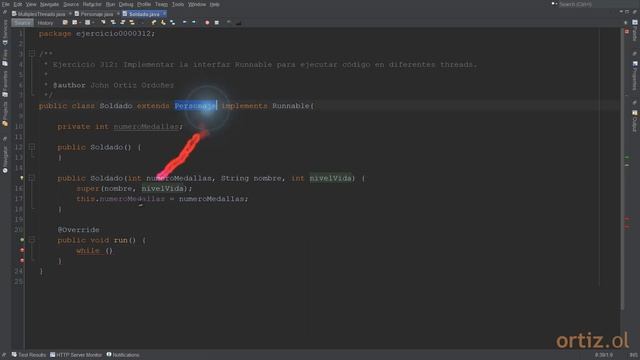Open the Navigator side panel
The image size is (640, 360).
tap(5, 159)
